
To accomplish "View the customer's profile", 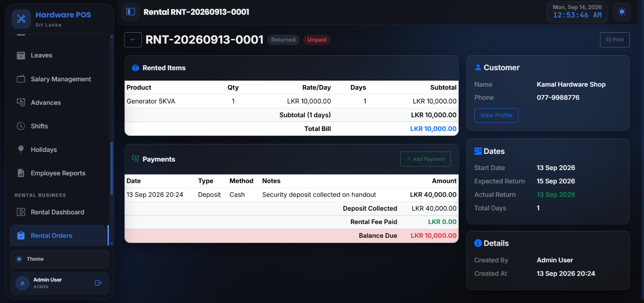I will [x=496, y=116].
